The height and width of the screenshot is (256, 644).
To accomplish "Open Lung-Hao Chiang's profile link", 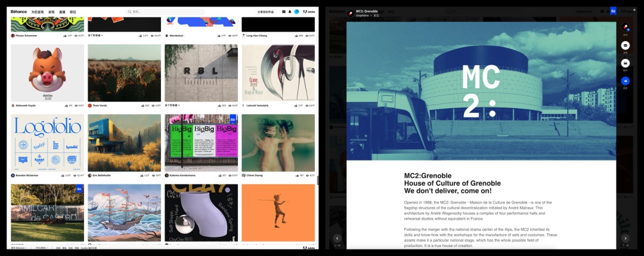I will tap(255, 36).
